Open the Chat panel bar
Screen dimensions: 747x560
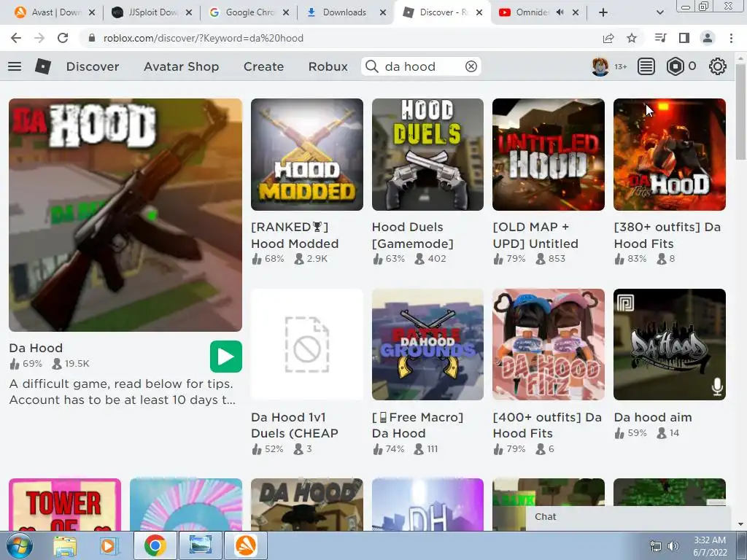628,517
